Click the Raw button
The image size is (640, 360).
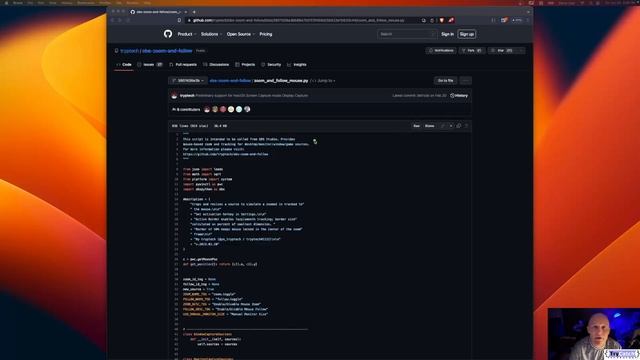pyautogui.click(x=416, y=126)
